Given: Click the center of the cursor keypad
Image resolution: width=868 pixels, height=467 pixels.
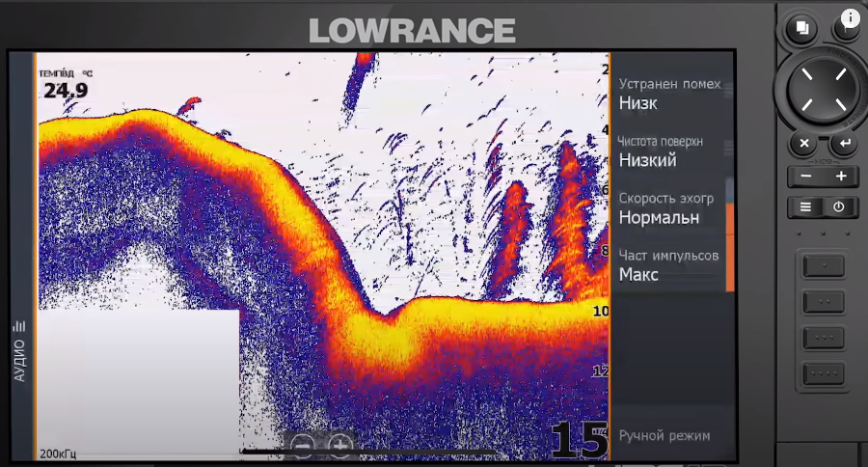Looking at the screenshot, I should pos(824,89).
